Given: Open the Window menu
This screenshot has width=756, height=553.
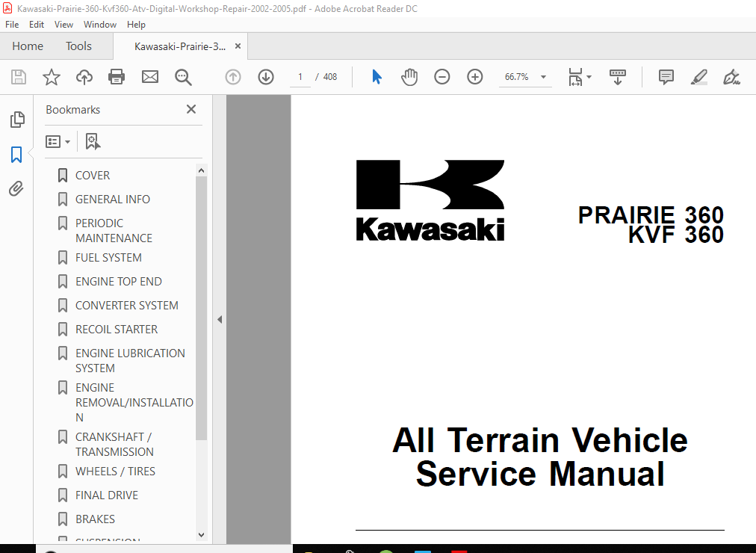Looking at the screenshot, I should point(100,25).
